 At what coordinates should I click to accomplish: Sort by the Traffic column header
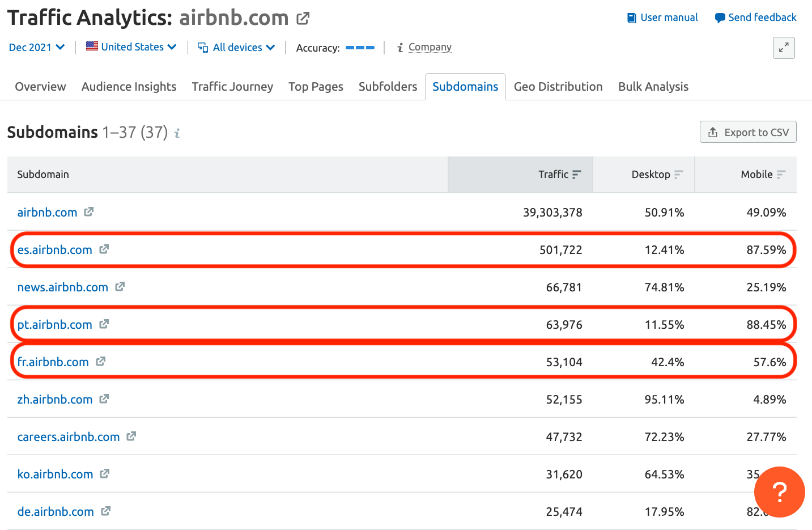[x=520, y=175]
